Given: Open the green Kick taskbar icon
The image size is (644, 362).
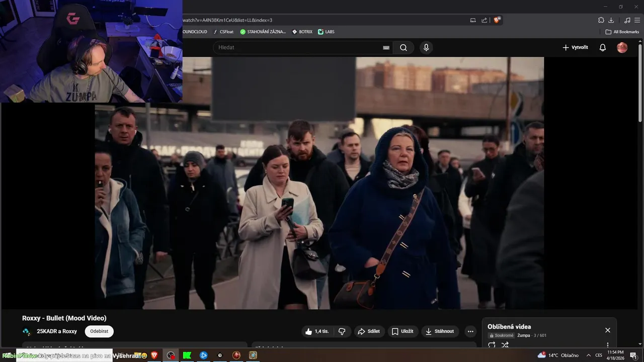Looking at the screenshot, I should coord(187,355).
